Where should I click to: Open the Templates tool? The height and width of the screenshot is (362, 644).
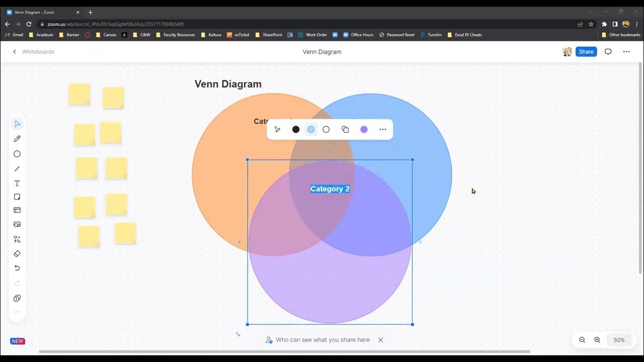coord(17,210)
